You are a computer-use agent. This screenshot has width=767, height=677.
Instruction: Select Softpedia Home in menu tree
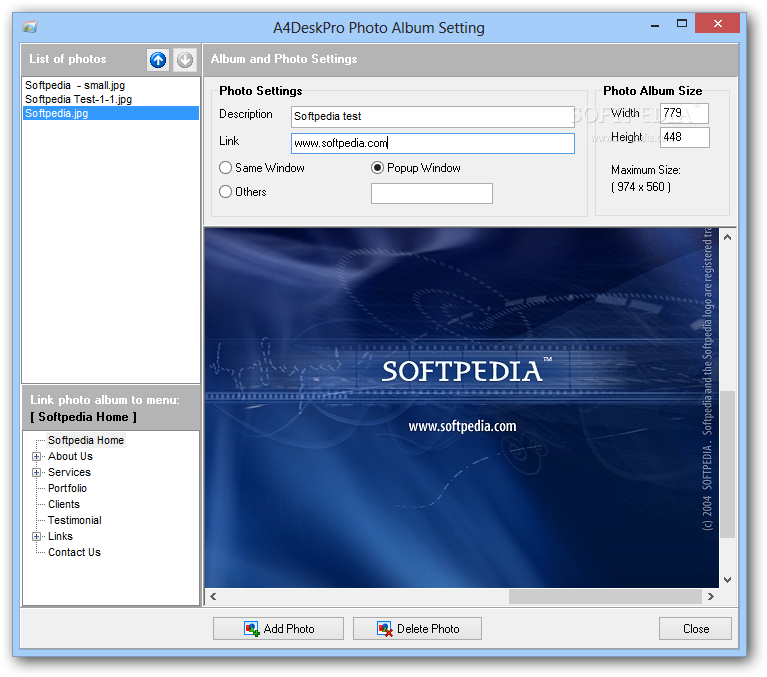click(86, 440)
